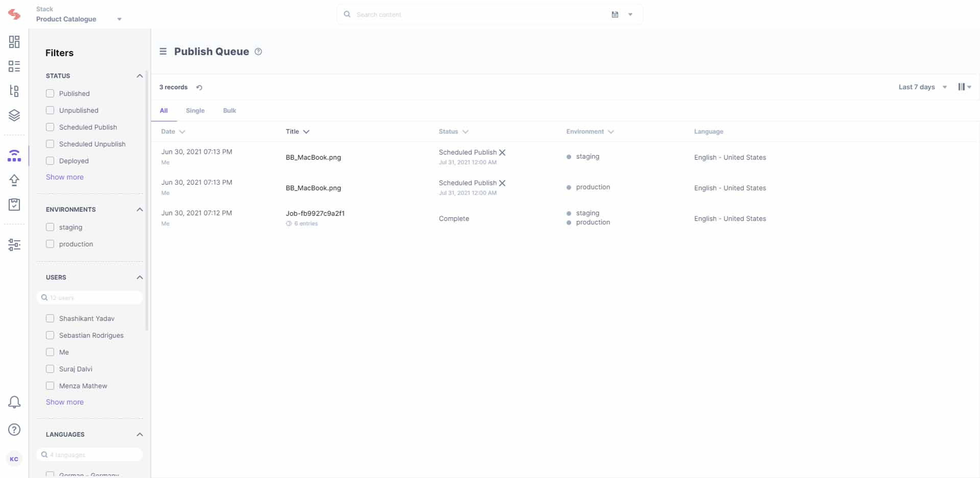
Task: Click Show more under Status filters
Action: [65, 177]
